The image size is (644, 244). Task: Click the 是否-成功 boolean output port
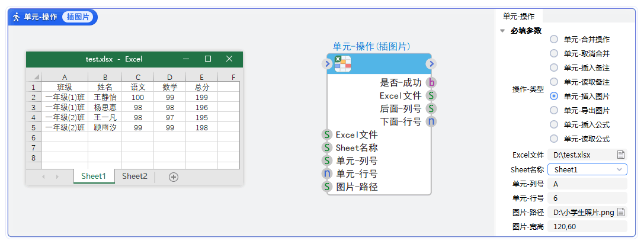tap(431, 83)
